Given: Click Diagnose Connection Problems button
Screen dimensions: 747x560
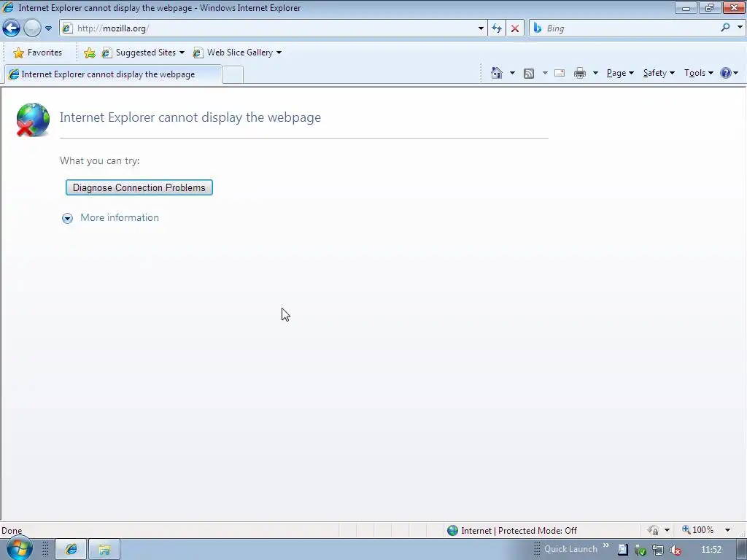Looking at the screenshot, I should (139, 187).
